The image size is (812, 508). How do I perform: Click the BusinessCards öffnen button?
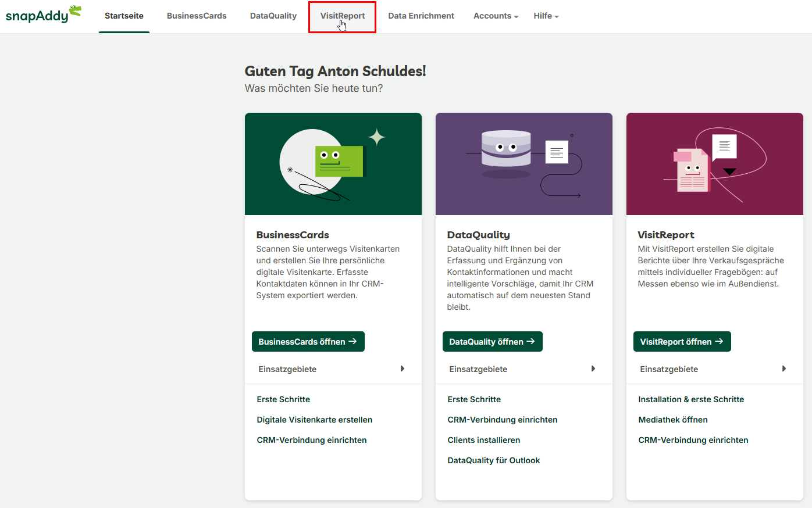point(308,342)
